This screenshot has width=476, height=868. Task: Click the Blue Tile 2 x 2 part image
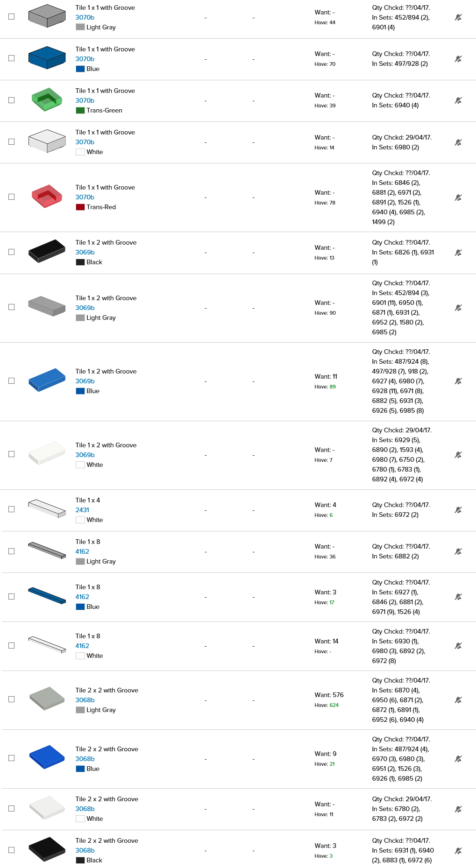(x=47, y=757)
